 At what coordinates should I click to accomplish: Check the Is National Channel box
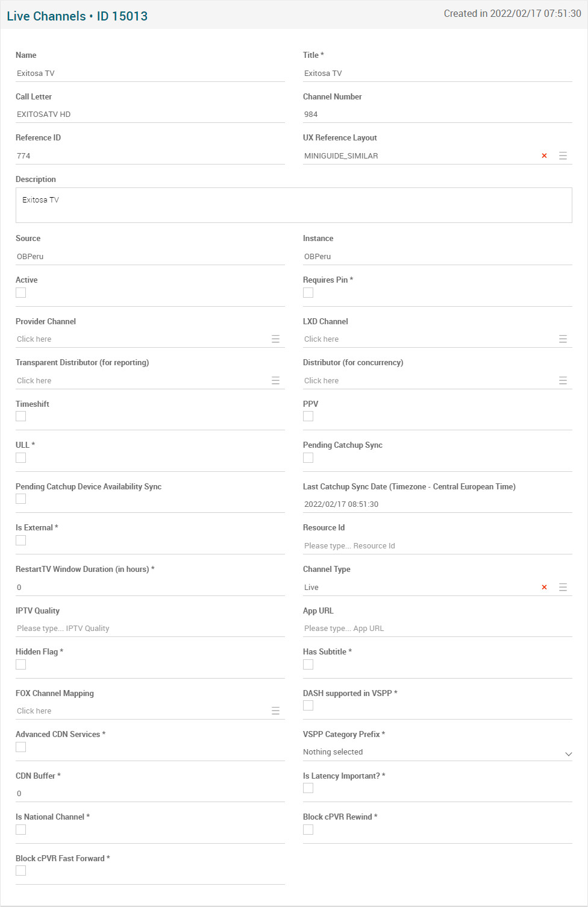tap(21, 830)
